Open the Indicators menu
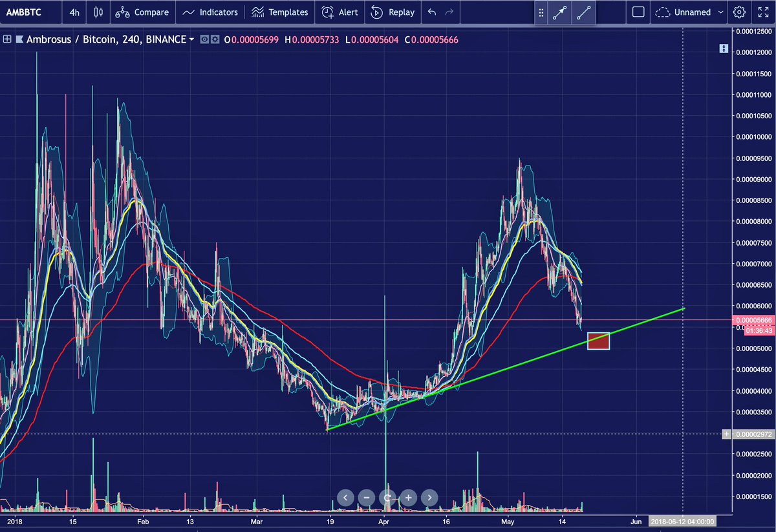 click(210, 12)
